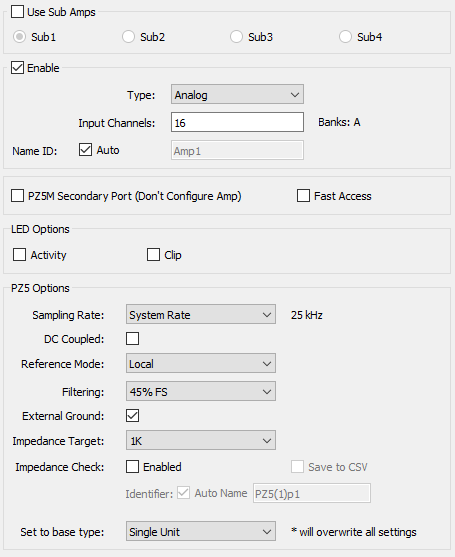Open the Sampling Rate dropdown
The height and width of the screenshot is (557, 455).
201,314
